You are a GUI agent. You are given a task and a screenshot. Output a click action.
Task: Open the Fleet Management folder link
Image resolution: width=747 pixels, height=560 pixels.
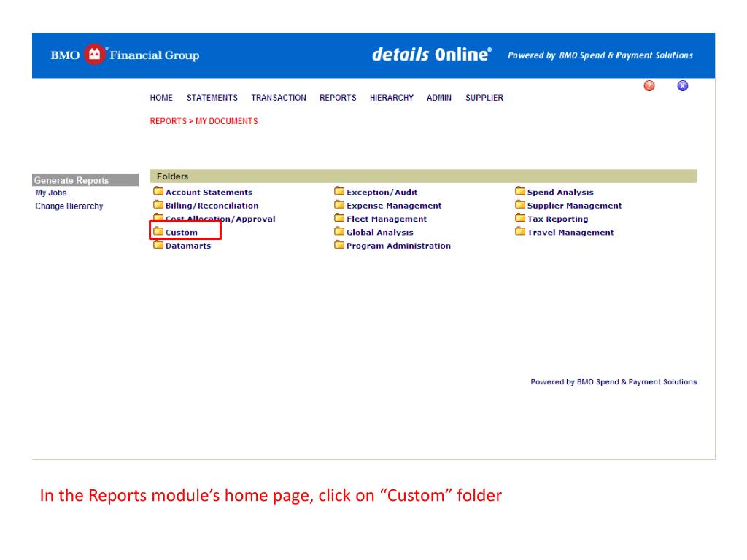coord(387,219)
